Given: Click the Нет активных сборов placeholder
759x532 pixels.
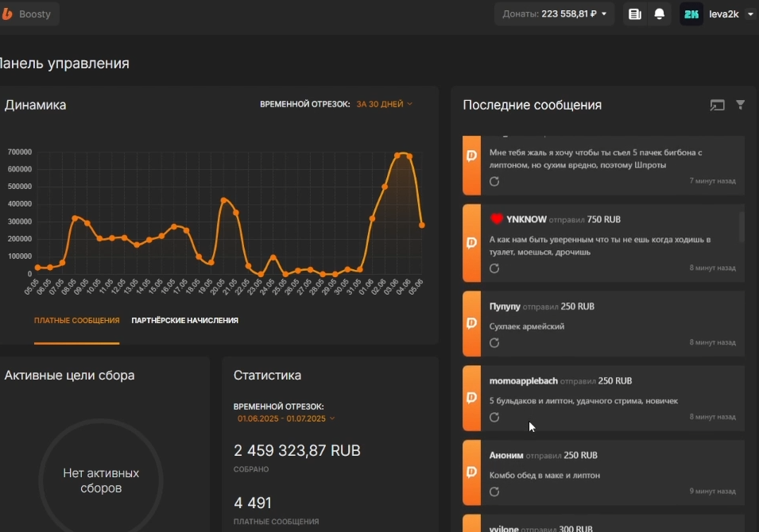Looking at the screenshot, I should (x=101, y=480).
